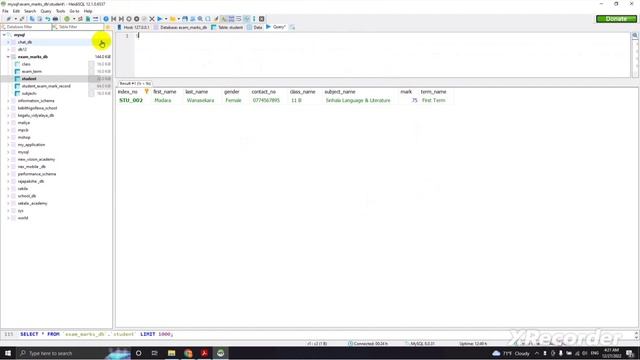The width and height of the screenshot is (640, 360).
Task: Click the Paste toolbar icon
Action: [x=40, y=19]
